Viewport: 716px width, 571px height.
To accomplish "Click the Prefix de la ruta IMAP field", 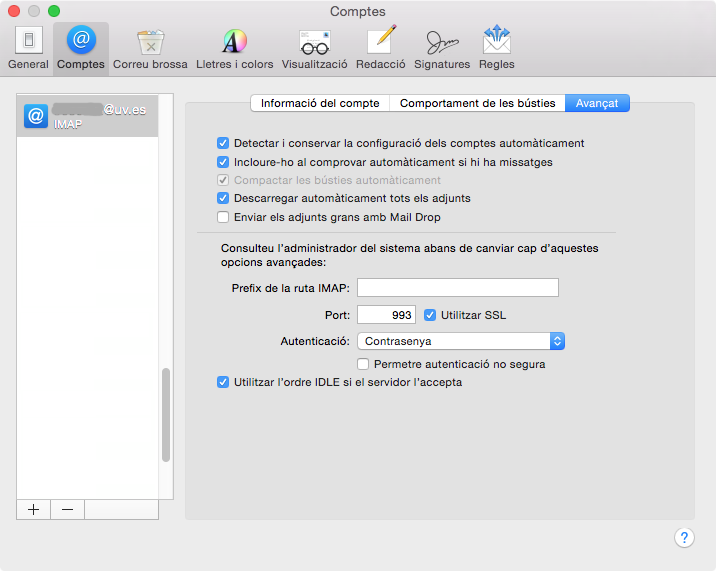I will [458, 287].
